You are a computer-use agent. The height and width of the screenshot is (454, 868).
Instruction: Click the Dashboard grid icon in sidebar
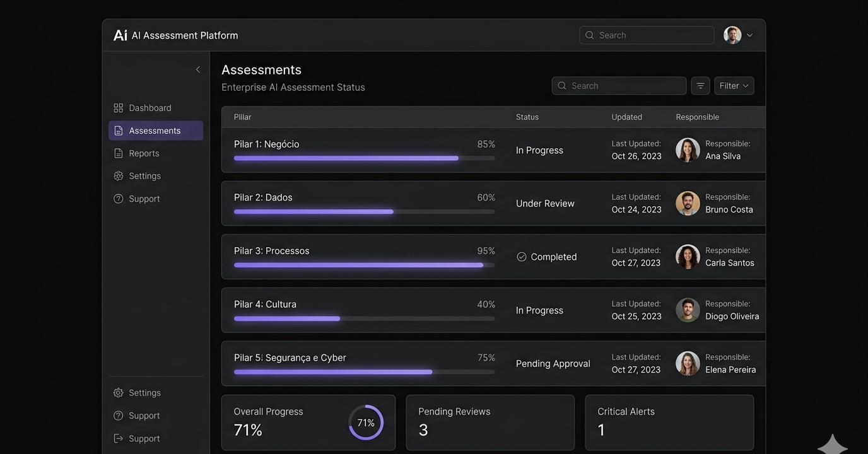point(119,108)
